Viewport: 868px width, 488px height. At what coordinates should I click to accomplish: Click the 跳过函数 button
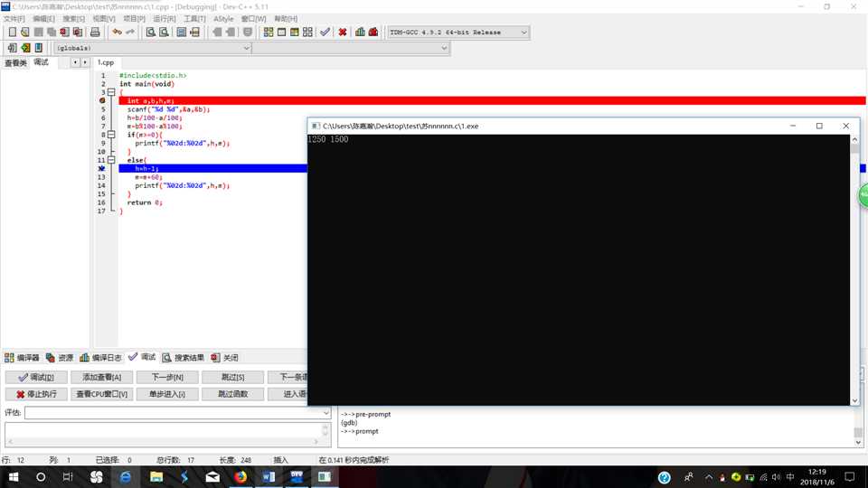pos(233,394)
